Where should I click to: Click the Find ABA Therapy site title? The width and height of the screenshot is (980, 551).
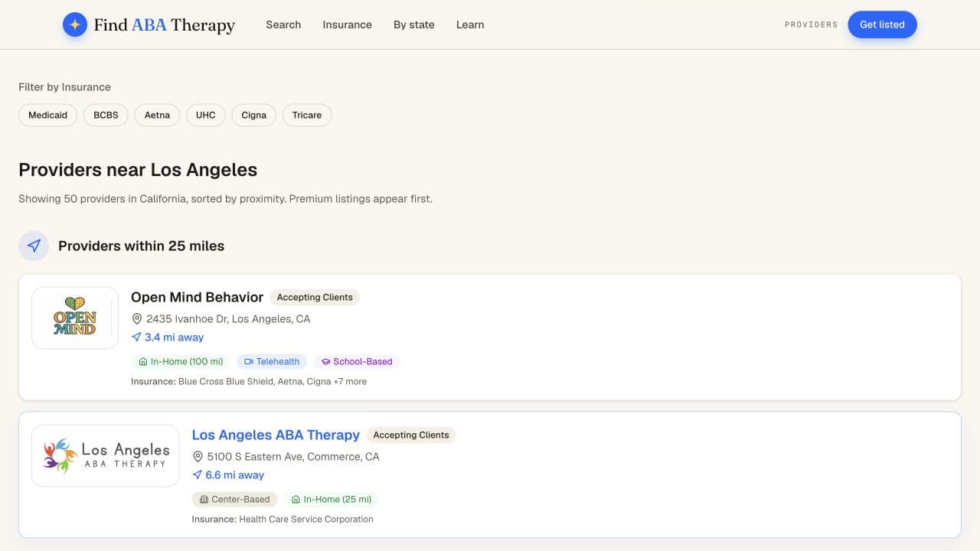tap(164, 24)
